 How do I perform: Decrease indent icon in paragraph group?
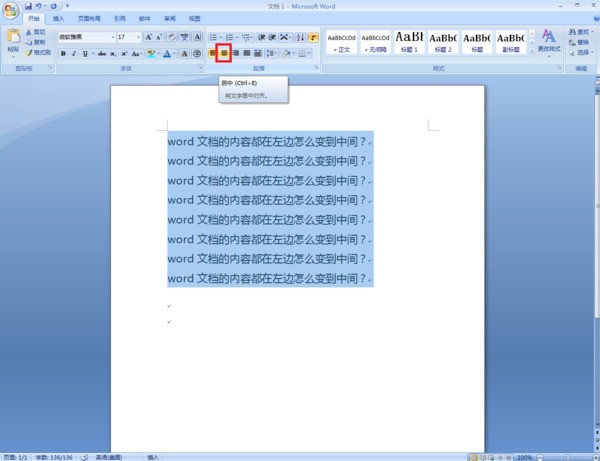pos(262,37)
